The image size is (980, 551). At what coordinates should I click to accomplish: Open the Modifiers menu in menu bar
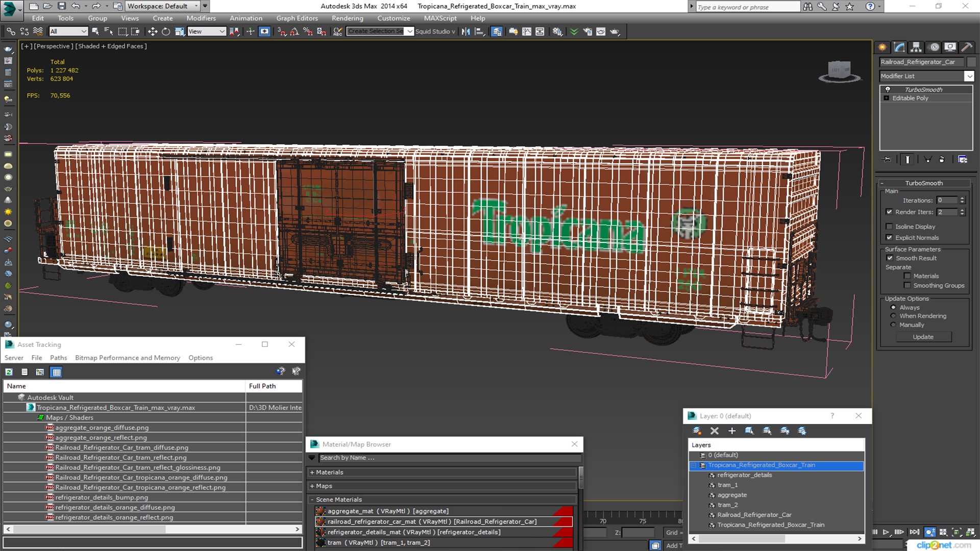tap(201, 18)
